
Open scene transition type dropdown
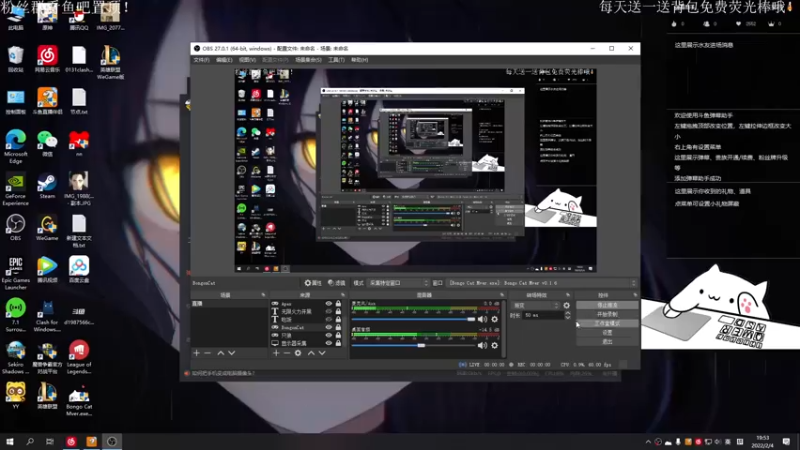[536, 305]
